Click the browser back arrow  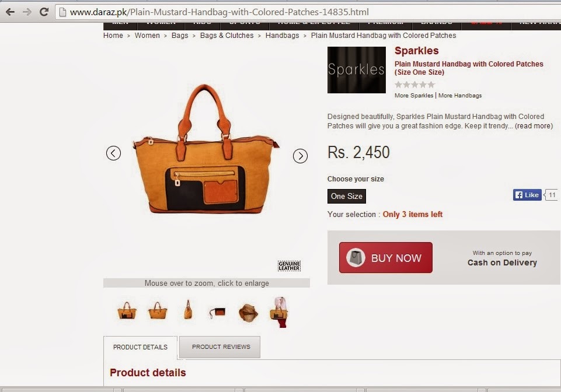coord(10,12)
